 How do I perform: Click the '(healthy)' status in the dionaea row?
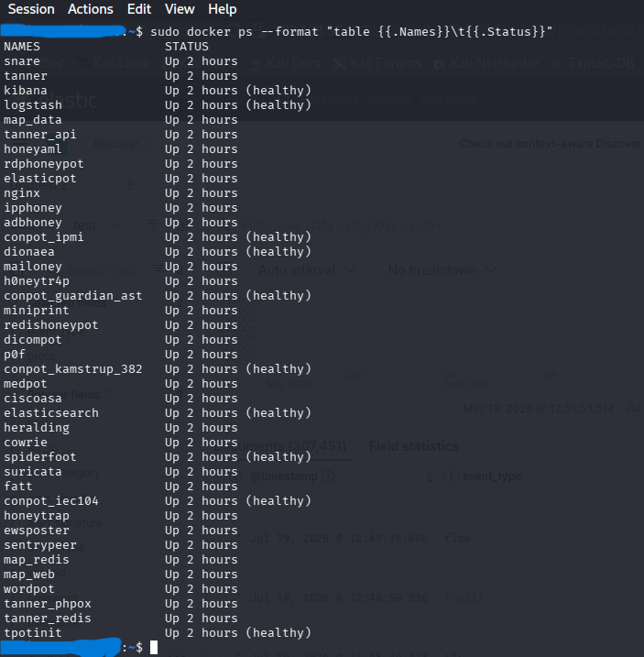coord(278,252)
